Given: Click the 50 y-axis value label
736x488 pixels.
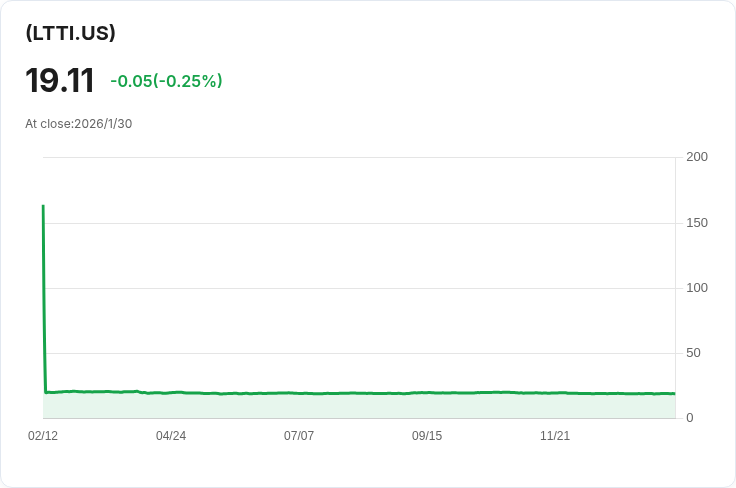Looking at the screenshot, I should [x=693, y=353].
